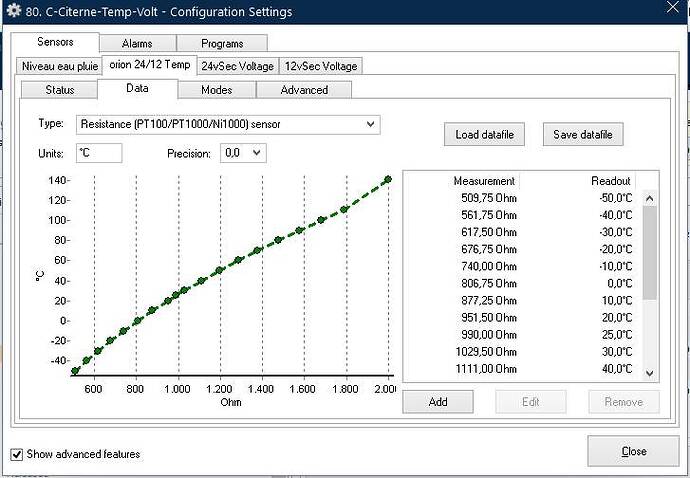The height and width of the screenshot is (478, 690).
Task: Click the Close button
Action: click(x=634, y=451)
